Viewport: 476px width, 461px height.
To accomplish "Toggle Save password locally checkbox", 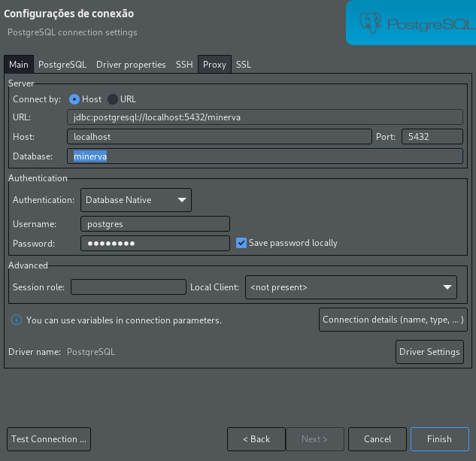I will point(241,243).
